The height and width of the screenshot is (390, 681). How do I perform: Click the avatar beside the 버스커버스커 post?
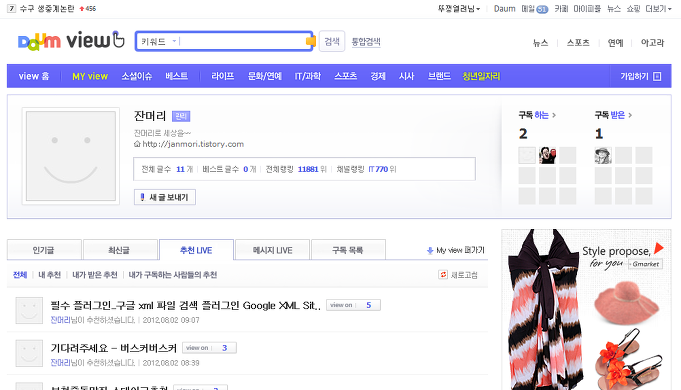pyautogui.click(x=29, y=353)
